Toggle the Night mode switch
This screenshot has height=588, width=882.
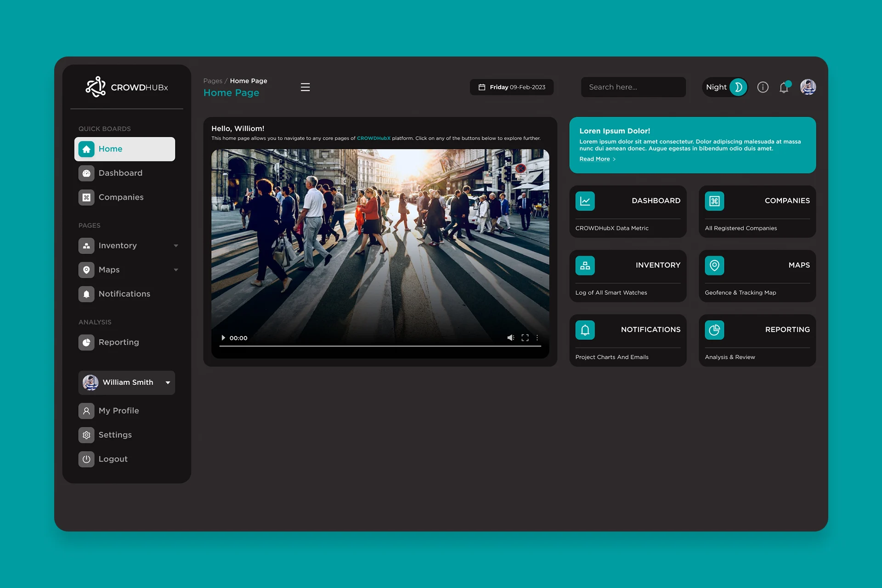click(x=737, y=87)
